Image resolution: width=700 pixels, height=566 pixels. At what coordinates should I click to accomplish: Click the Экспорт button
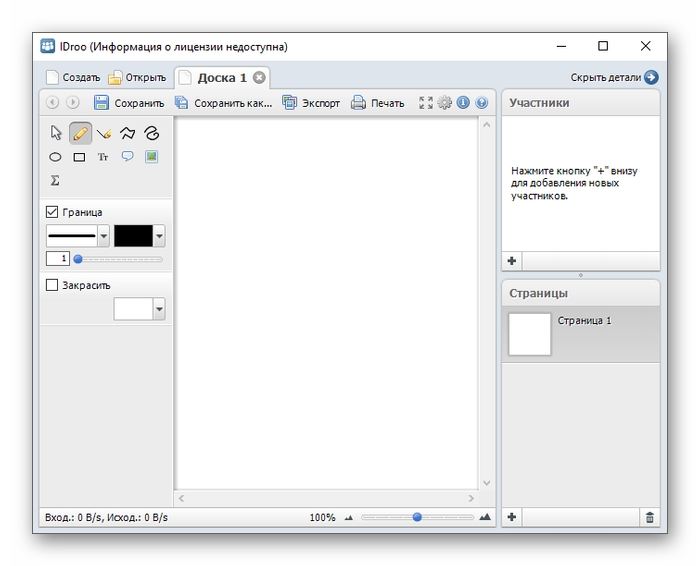click(311, 103)
